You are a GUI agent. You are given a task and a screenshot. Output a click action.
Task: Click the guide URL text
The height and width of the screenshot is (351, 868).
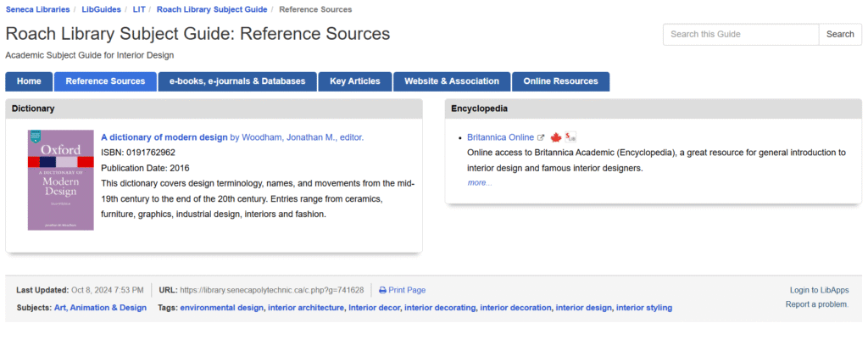click(272, 290)
